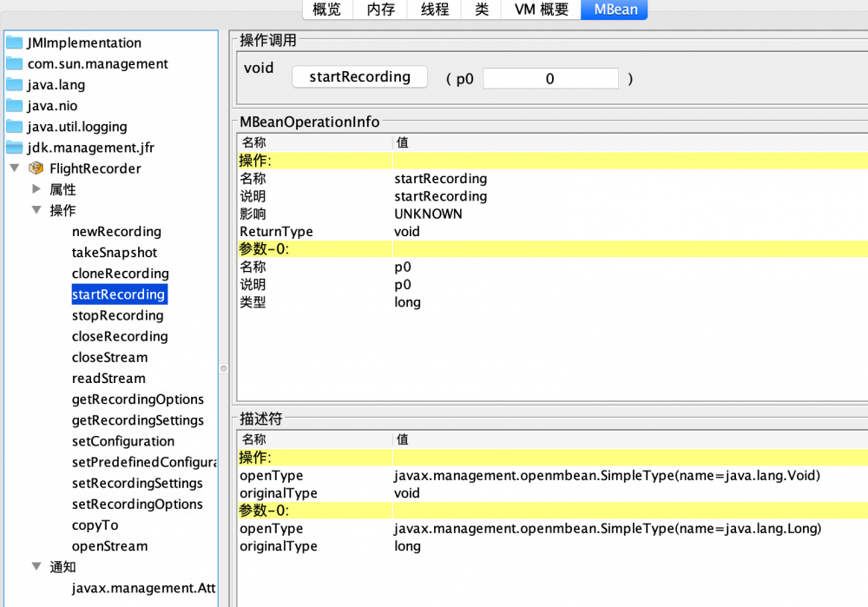This screenshot has width=868, height=607.
Task: Collapse the 操作 operations node
Action: 36,210
